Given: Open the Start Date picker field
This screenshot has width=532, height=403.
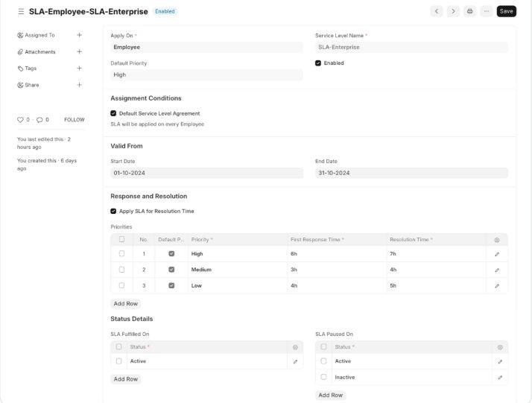Looking at the screenshot, I should point(206,173).
